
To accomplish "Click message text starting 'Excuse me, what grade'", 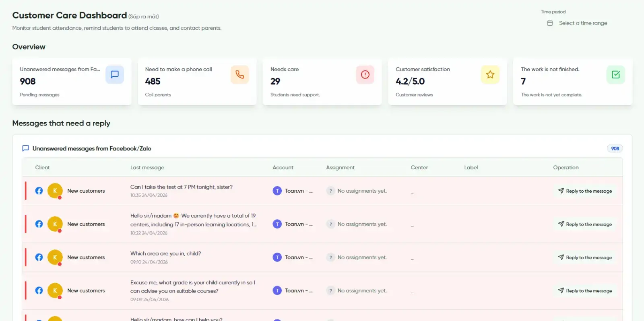I will pos(193,287).
